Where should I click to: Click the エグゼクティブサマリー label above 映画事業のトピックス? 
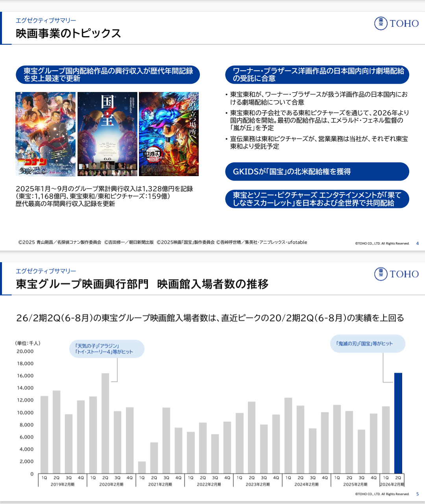[46, 20]
